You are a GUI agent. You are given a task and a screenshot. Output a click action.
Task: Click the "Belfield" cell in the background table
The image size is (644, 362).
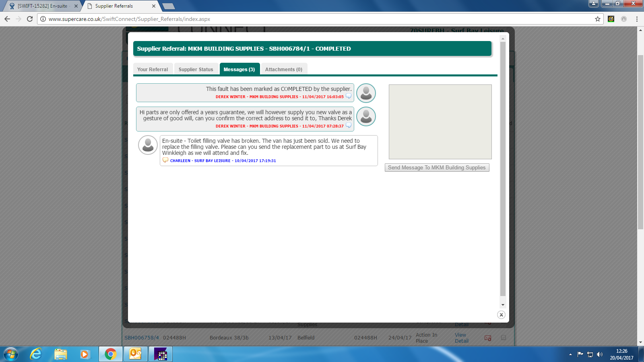(x=306, y=338)
